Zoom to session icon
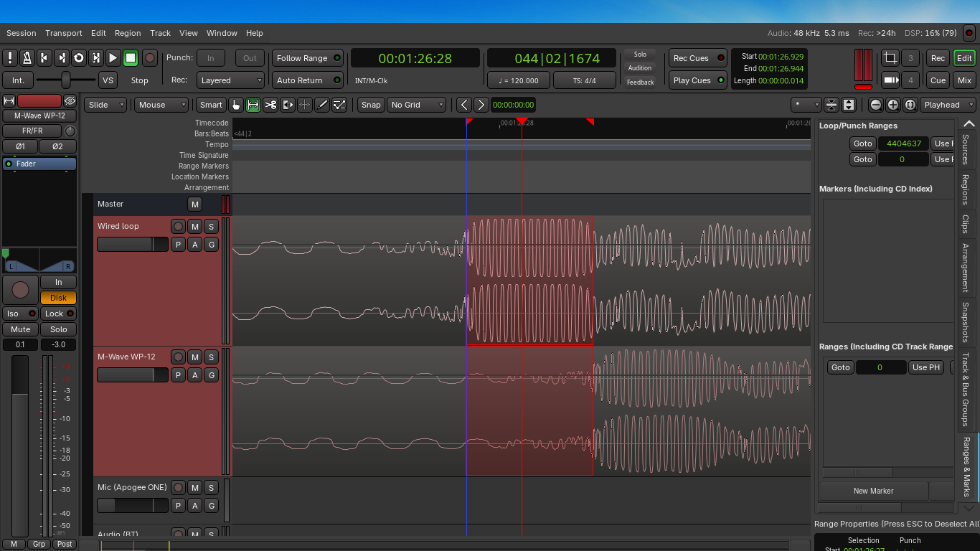Viewport: 980px width, 551px height. click(x=910, y=105)
